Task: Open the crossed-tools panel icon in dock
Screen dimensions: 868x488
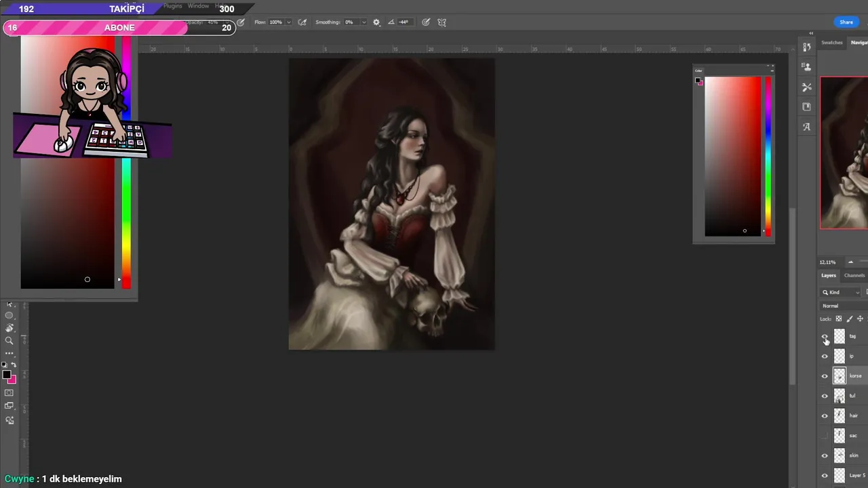Action: tap(806, 87)
